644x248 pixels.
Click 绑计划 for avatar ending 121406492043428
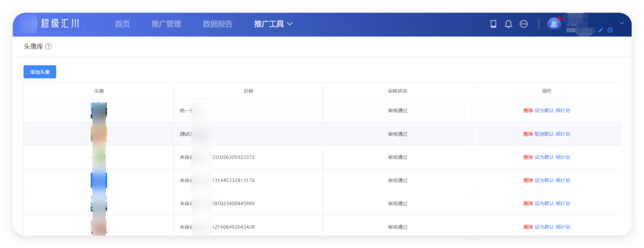pos(563,227)
